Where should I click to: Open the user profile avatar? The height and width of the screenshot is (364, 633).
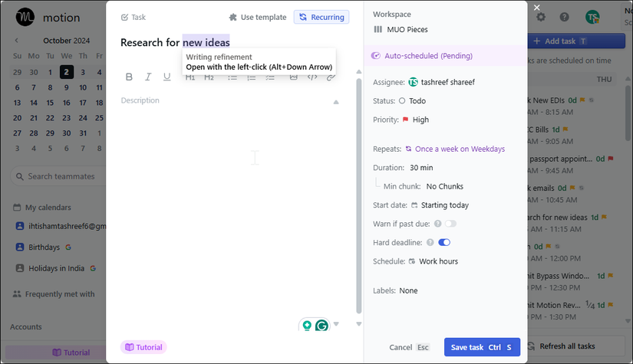592,17
